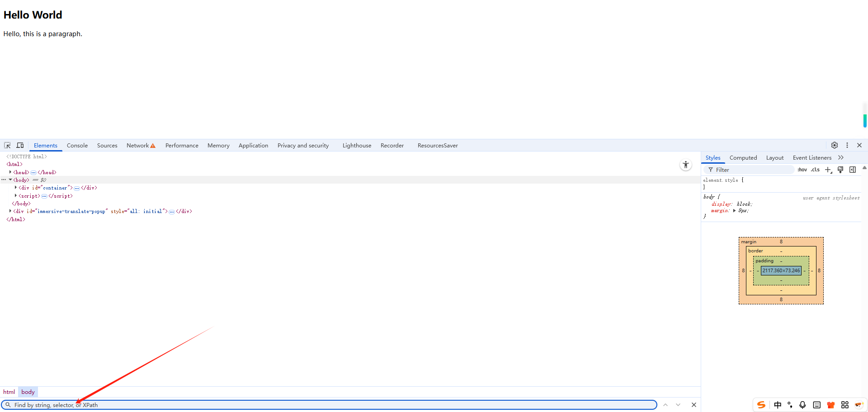Click the ellipsis badge in the script element

pos(44,196)
